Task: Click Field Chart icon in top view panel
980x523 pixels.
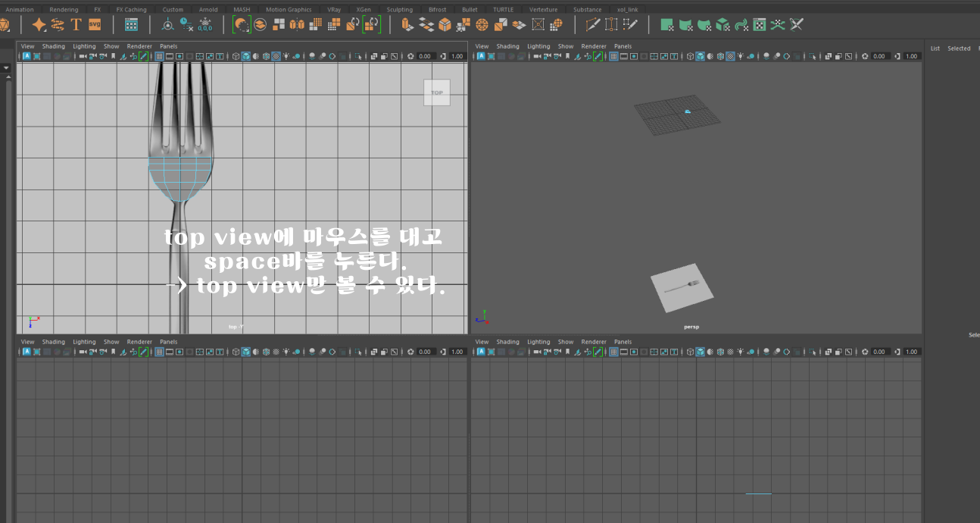Action: pos(199,56)
